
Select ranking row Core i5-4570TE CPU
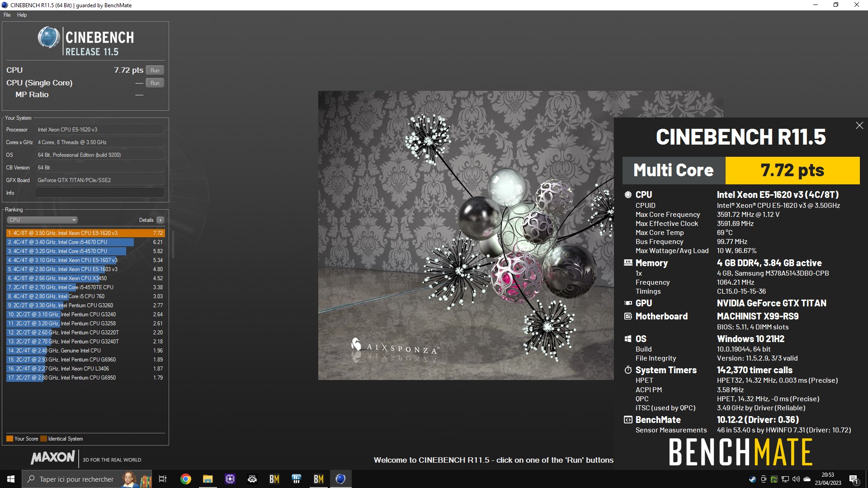(x=85, y=287)
